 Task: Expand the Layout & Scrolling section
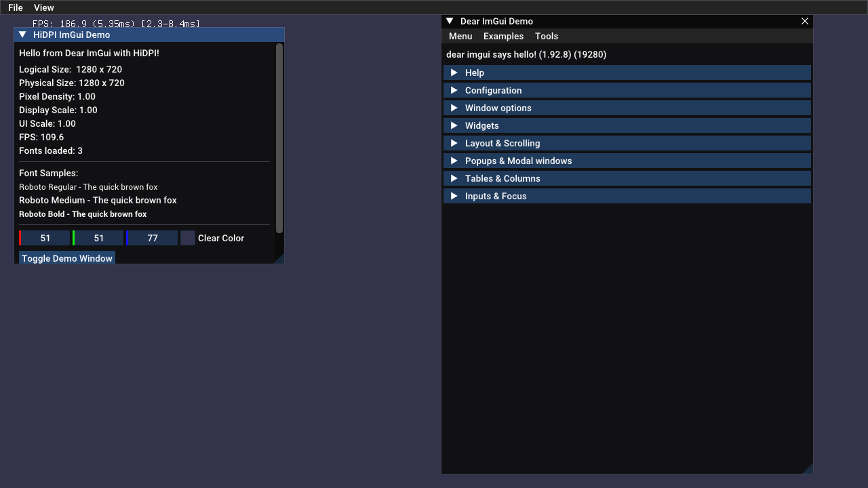[627, 143]
